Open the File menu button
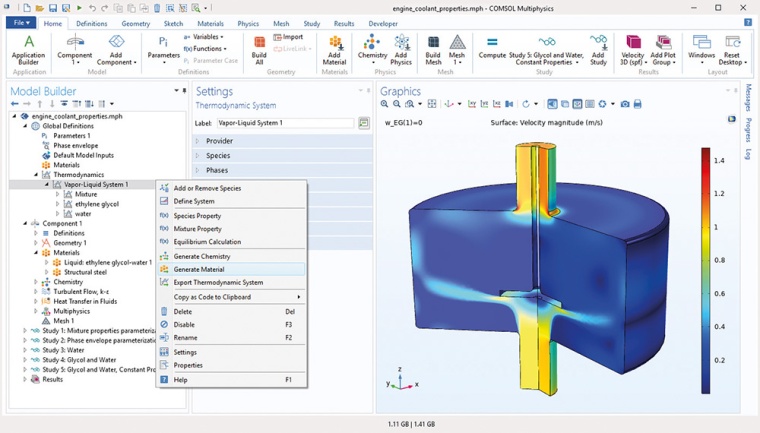 click(20, 23)
